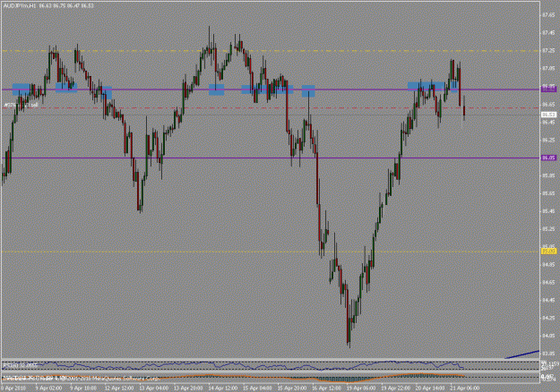Click the 87.65 price axis label
This screenshot has height=392, width=560.
tap(548, 15)
